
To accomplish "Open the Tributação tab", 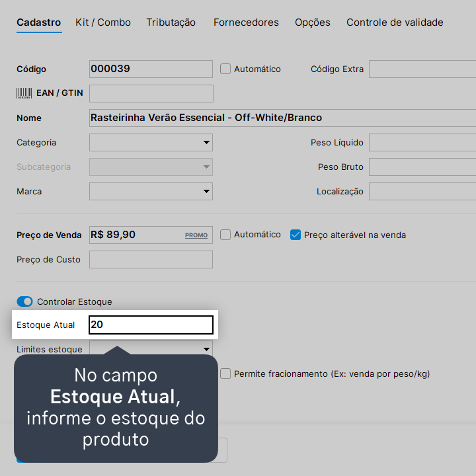I will click(x=171, y=22).
